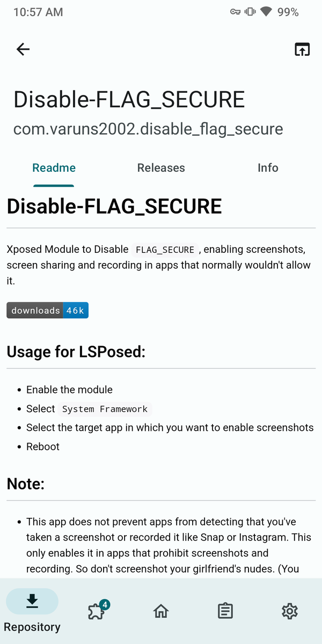The width and height of the screenshot is (322, 644).
Task: Click the FLAG_SECURE inline code snippet
Action: 165,250
